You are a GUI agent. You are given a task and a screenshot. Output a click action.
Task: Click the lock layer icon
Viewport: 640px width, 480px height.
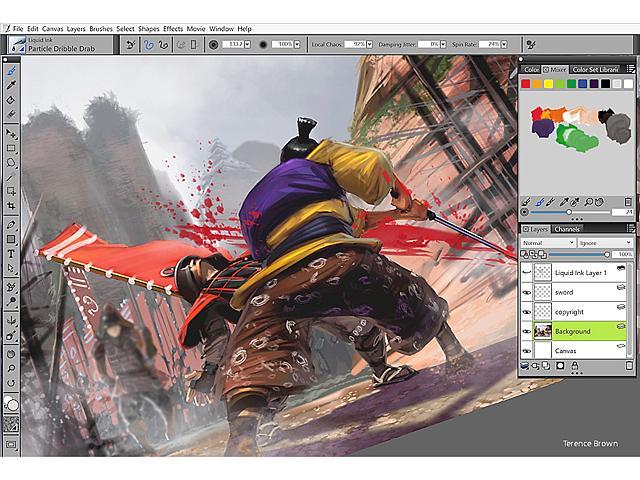coord(575,365)
